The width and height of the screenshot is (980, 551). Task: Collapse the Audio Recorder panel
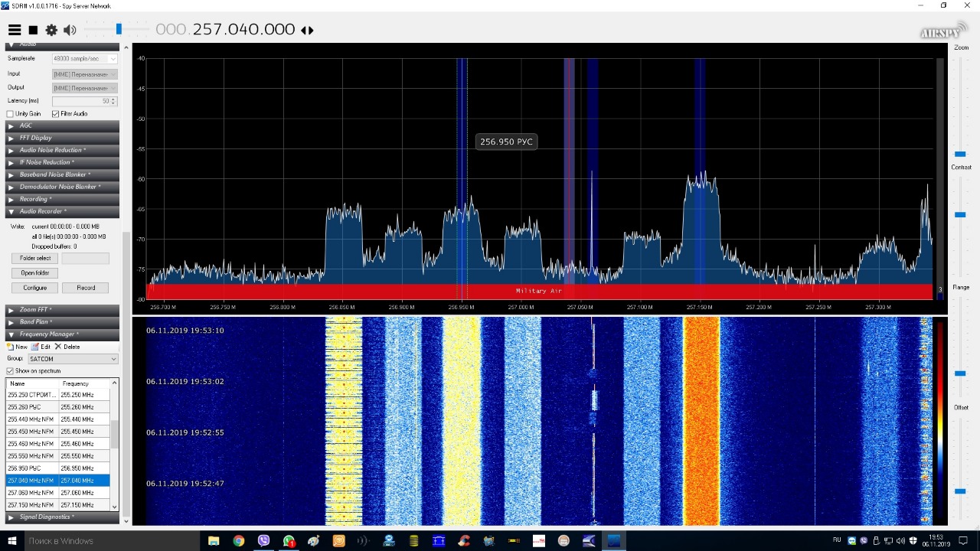62,211
